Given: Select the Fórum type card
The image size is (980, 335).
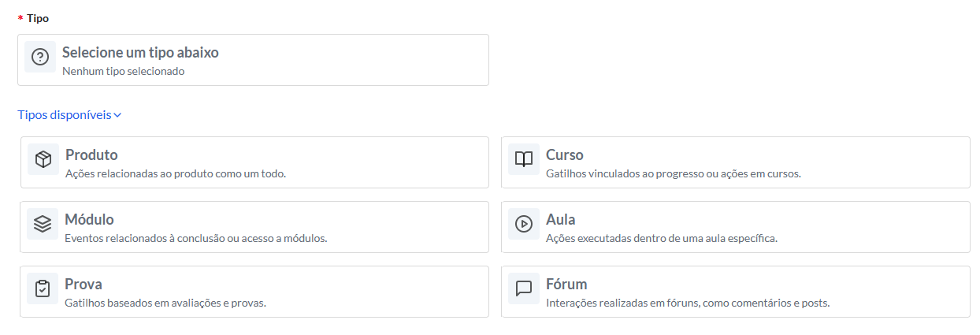Looking at the screenshot, I should [735, 292].
